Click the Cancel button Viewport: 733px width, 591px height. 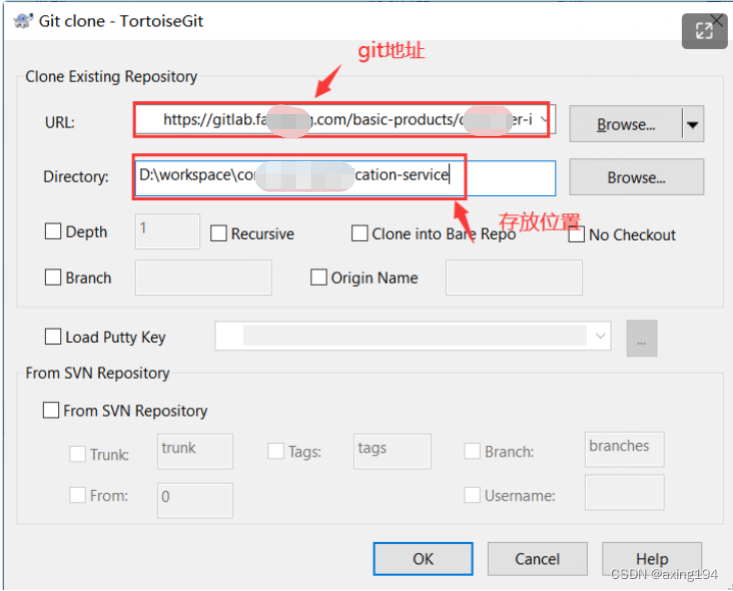click(x=537, y=559)
